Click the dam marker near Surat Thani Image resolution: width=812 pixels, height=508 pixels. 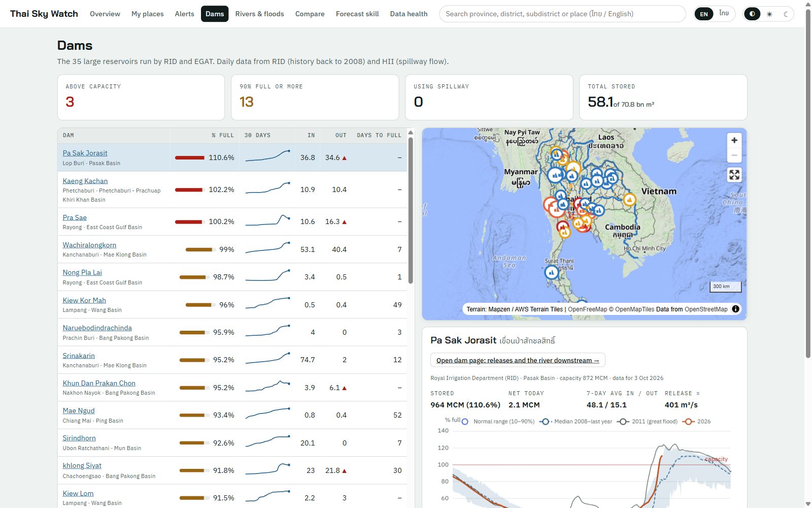(x=551, y=273)
